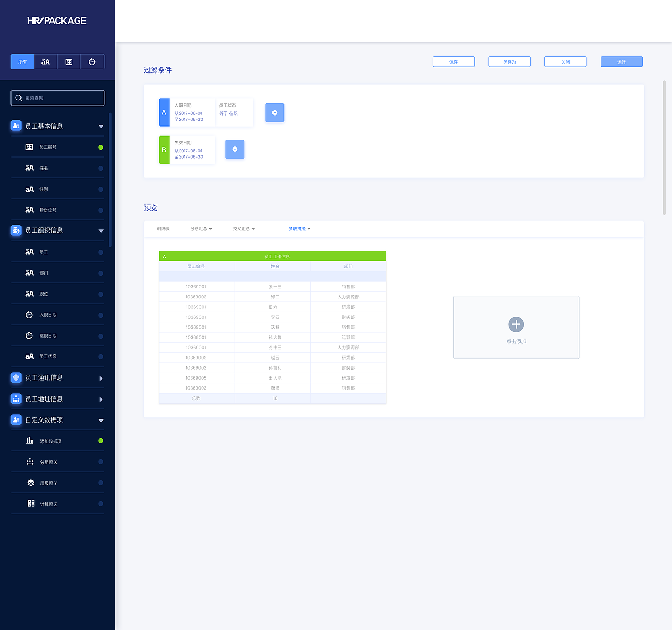
Task: Expand the 员工地址信息 section arrow
Action: click(101, 400)
